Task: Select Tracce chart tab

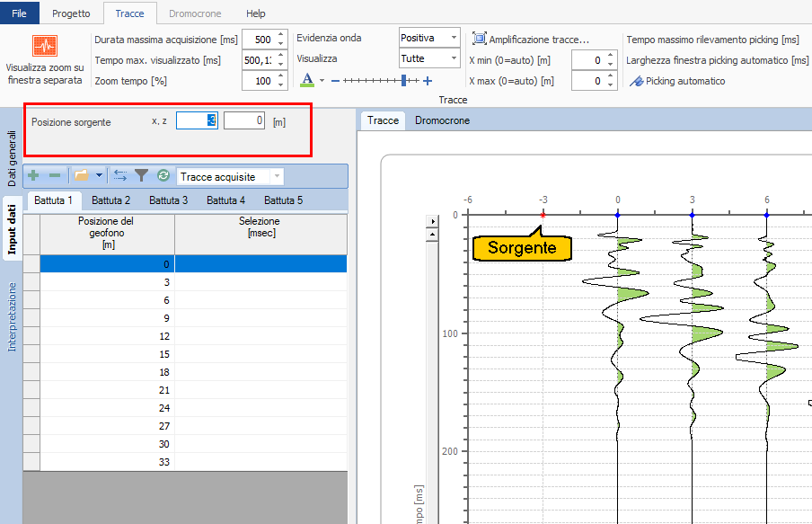Action: (383, 120)
